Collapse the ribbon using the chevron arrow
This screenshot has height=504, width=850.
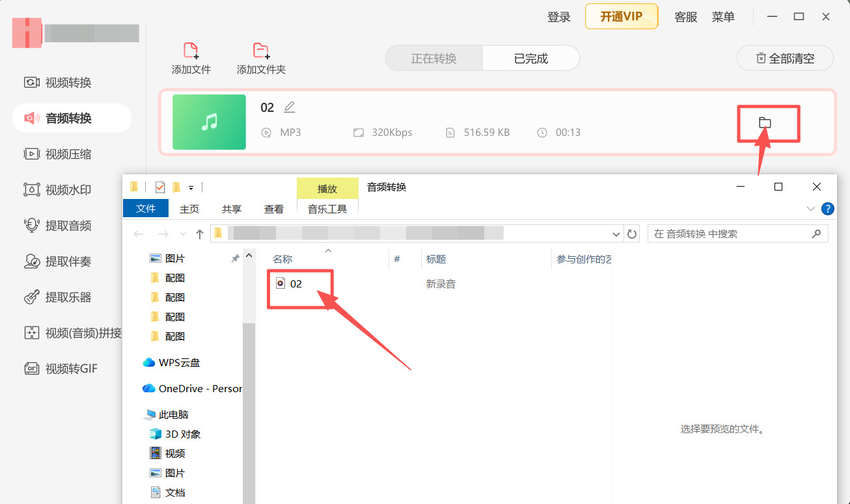(810, 209)
